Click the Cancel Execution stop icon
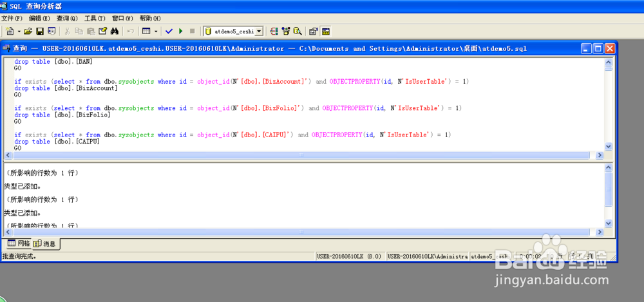The width and height of the screenshot is (644, 302). [192, 31]
